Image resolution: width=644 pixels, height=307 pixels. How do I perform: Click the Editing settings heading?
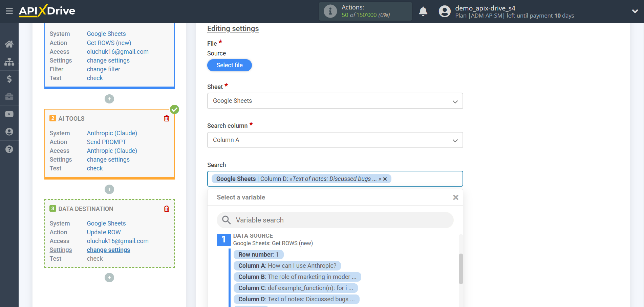tap(233, 29)
